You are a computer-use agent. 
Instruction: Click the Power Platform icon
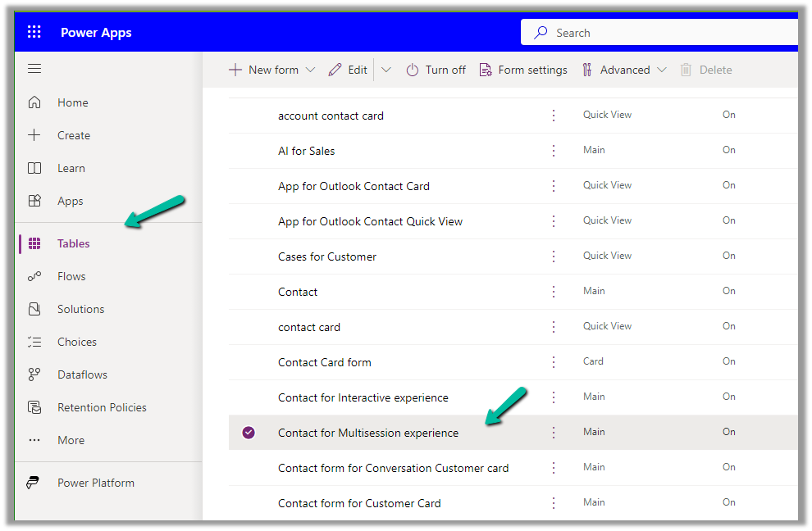point(34,483)
